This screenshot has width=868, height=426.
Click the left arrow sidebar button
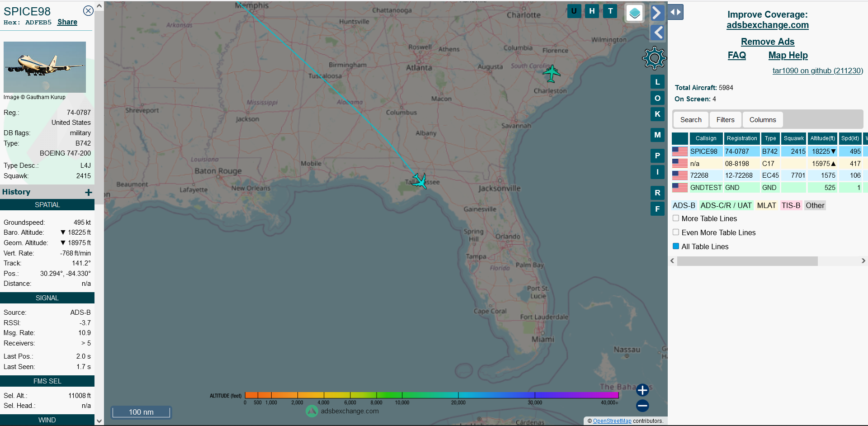[x=657, y=33]
